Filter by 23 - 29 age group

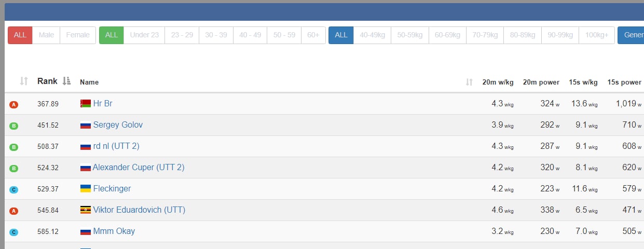[x=182, y=35]
